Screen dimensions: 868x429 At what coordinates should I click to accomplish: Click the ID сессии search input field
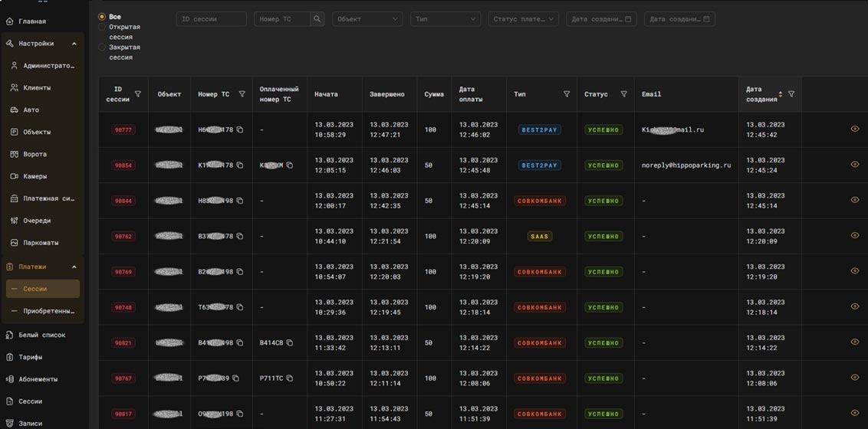click(211, 19)
